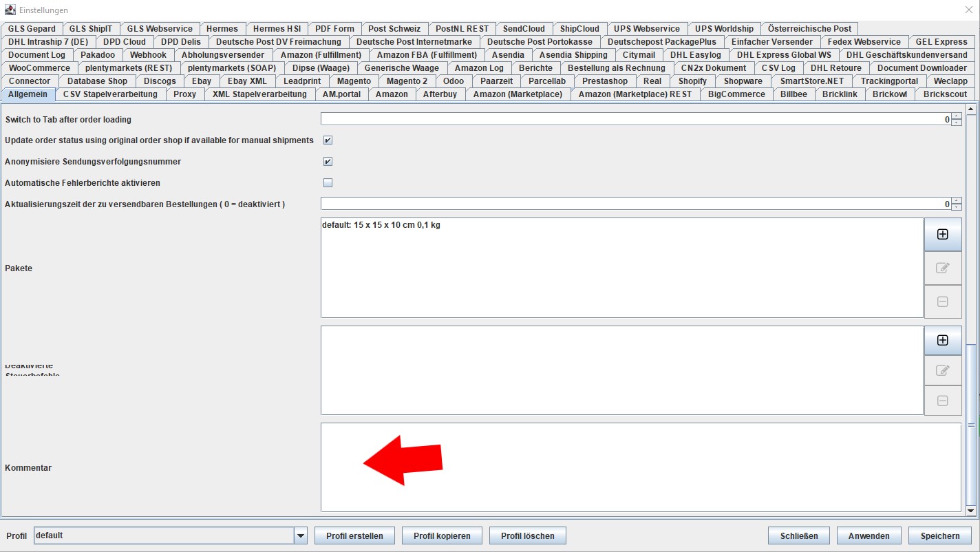Switch to the Citymail tab
The width and height of the screenshot is (980, 552).
coord(639,55)
